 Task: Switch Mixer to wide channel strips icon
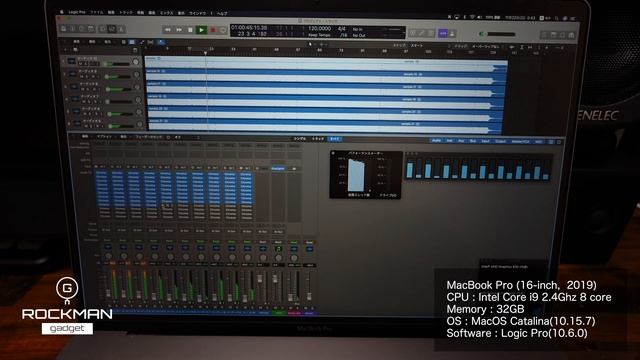pyautogui.click(x=559, y=142)
